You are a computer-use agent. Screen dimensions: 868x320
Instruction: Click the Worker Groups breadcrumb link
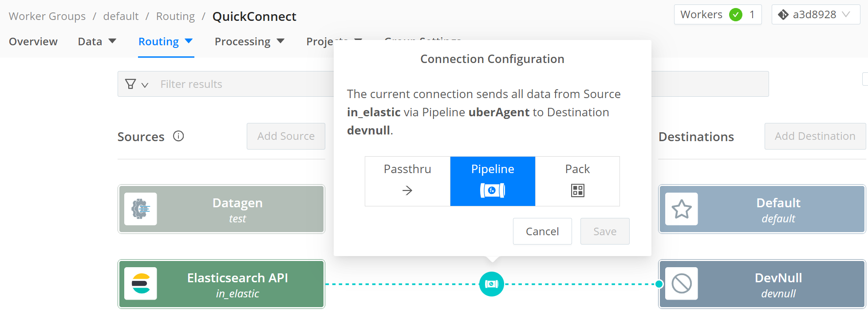[x=47, y=16]
